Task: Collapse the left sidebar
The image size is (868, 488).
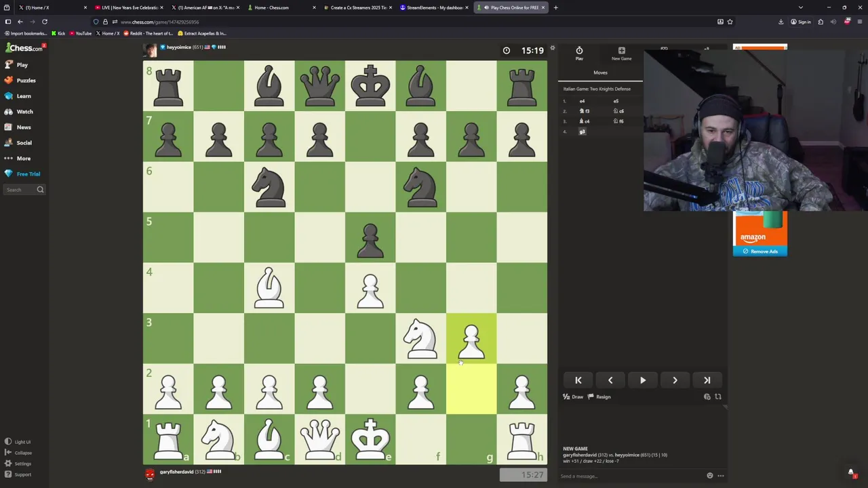Action: point(18,453)
